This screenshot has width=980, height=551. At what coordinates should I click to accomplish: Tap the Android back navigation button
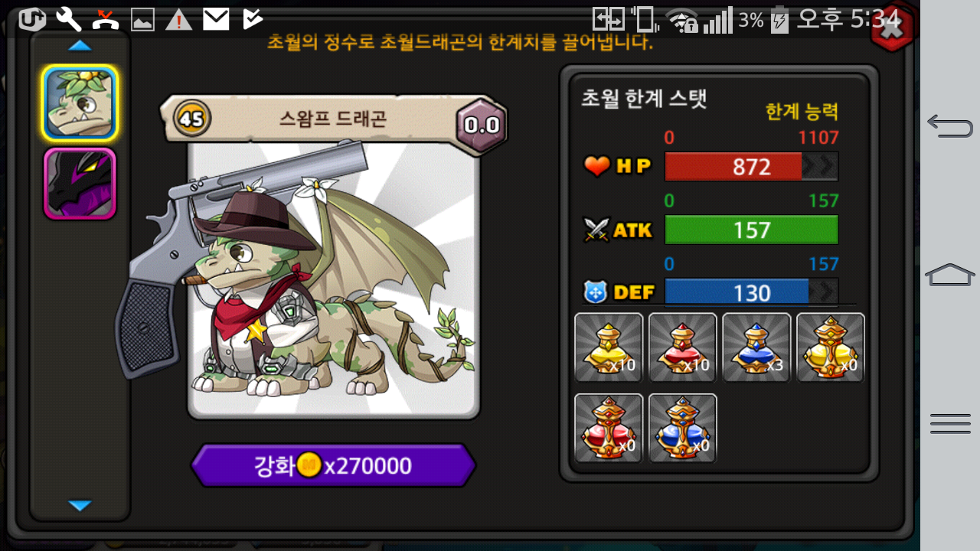950,126
